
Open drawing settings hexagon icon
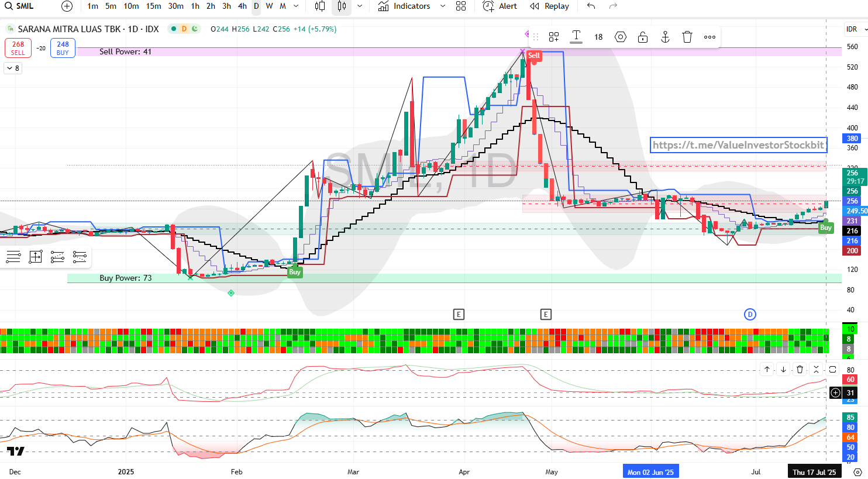(x=621, y=37)
